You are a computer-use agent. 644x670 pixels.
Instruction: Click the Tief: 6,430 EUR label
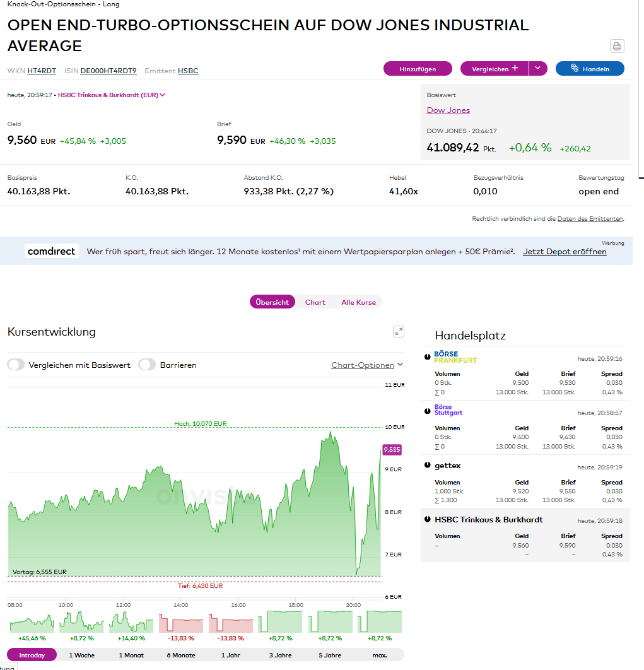[201, 586]
